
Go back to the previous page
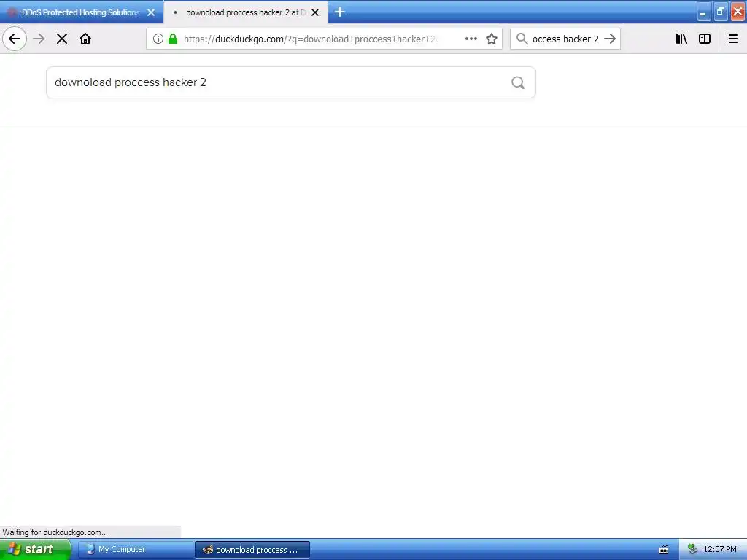click(x=15, y=39)
